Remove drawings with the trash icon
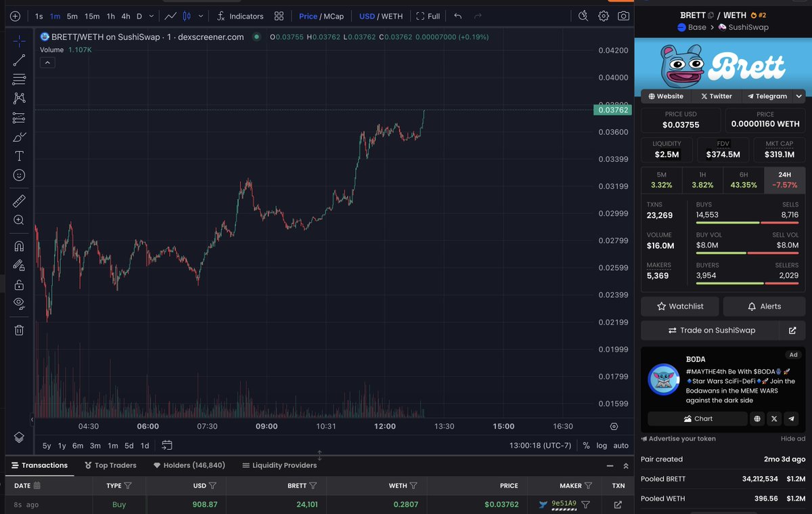Viewport: 812px width, 514px height. tap(19, 330)
